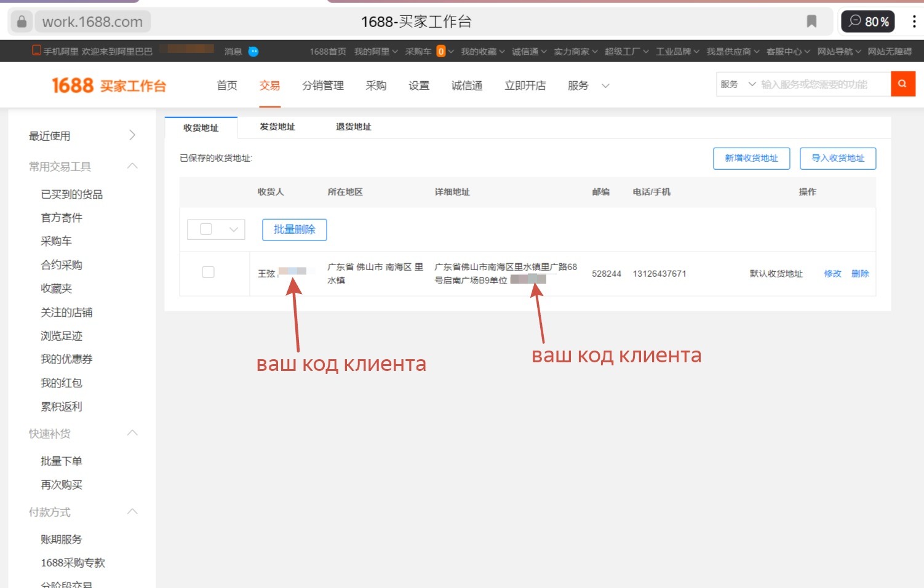Open the 服务 search category dropdown
Image resolution: width=924 pixels, height=588 pixels.
click(738, 84)
